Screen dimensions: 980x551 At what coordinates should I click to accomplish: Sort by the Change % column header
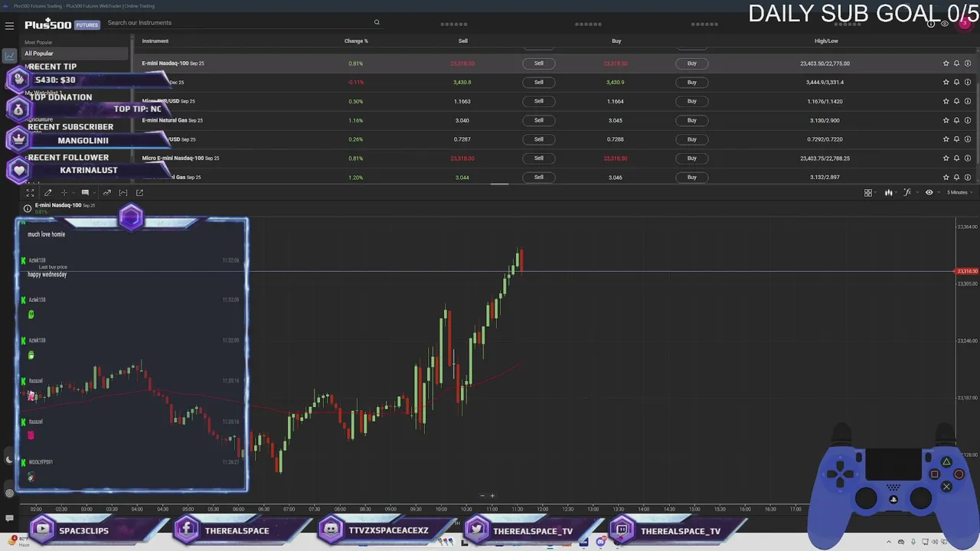pos(356,41)
